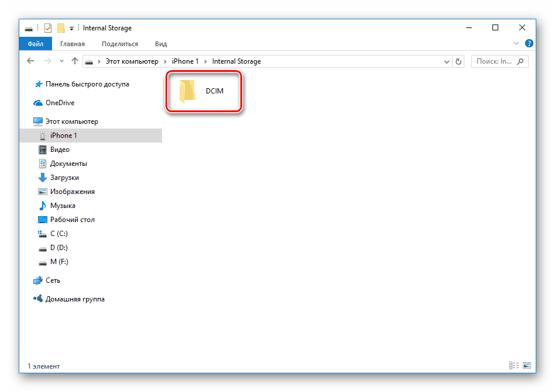555x392 pixels.
Task: Open Видео in the navigation pane
Action: (60, 150)
